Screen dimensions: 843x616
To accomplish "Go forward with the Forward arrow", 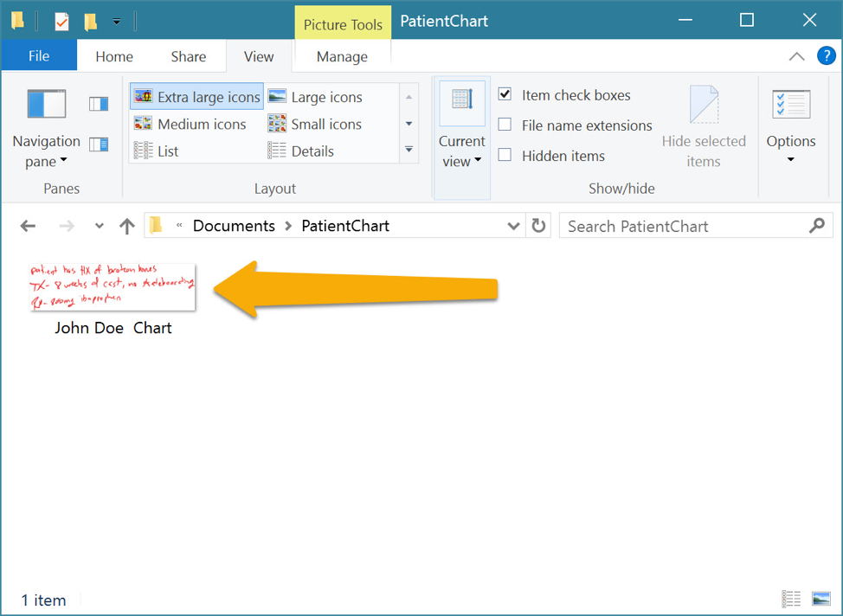I will point(67,226).
